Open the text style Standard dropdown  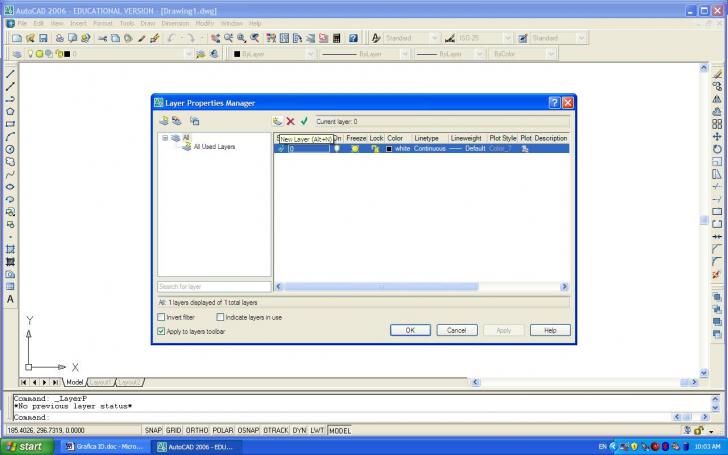(435, 38)
